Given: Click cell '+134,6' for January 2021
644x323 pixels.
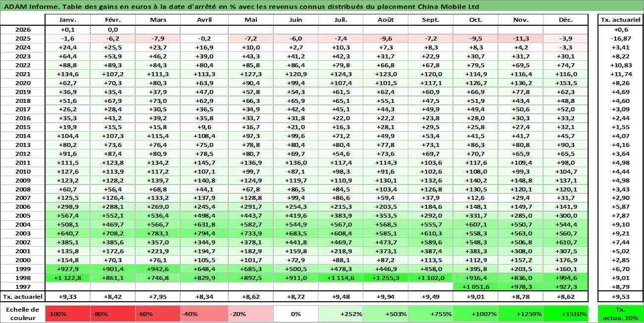Looking at the screenshot, I should (x=67, y=74).
